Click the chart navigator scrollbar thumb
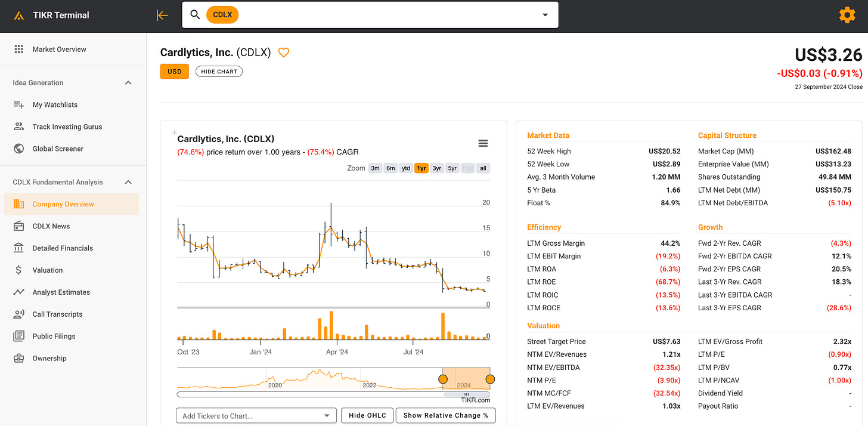Screen dimensions: 868x426 coord(466,394)
